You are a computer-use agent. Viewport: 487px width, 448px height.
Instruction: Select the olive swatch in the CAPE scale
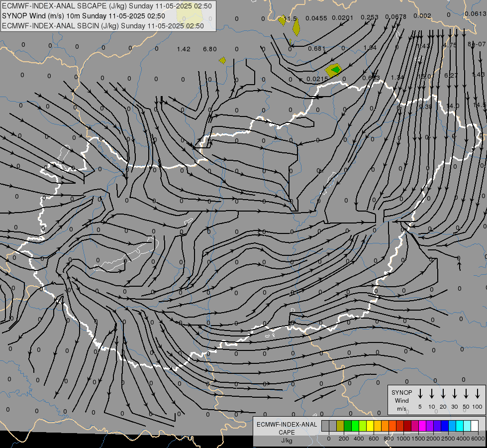340,426
